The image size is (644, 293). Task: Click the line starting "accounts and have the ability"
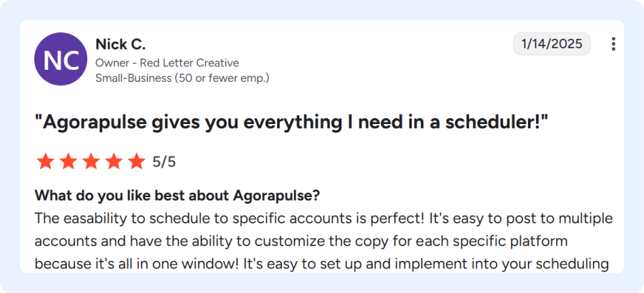(x=301, y=241)
